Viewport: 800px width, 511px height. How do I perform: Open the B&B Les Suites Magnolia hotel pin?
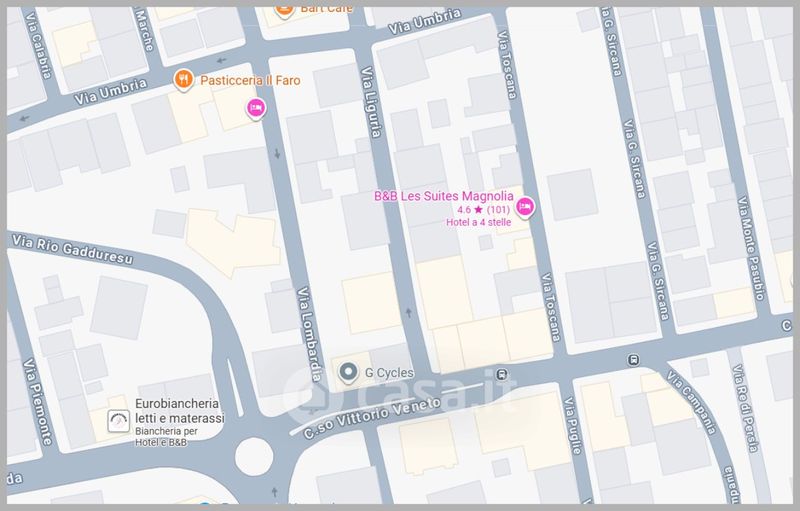click(525, 207)
